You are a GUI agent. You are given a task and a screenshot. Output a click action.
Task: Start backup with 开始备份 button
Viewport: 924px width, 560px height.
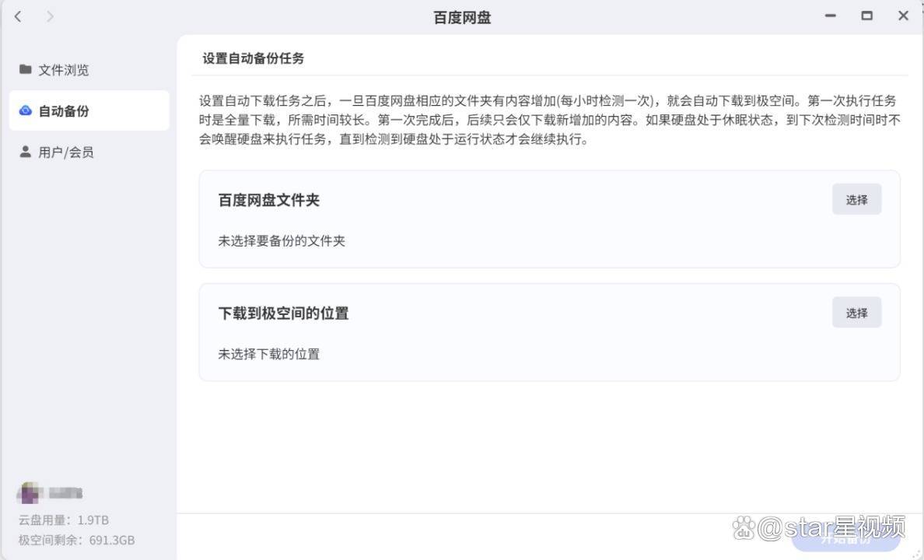(845, 537)
